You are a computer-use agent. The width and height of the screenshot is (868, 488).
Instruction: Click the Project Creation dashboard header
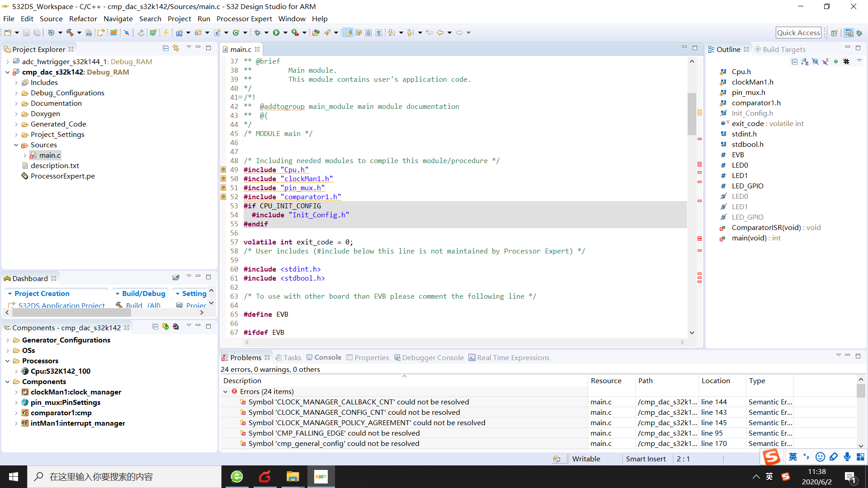(42, 294)
